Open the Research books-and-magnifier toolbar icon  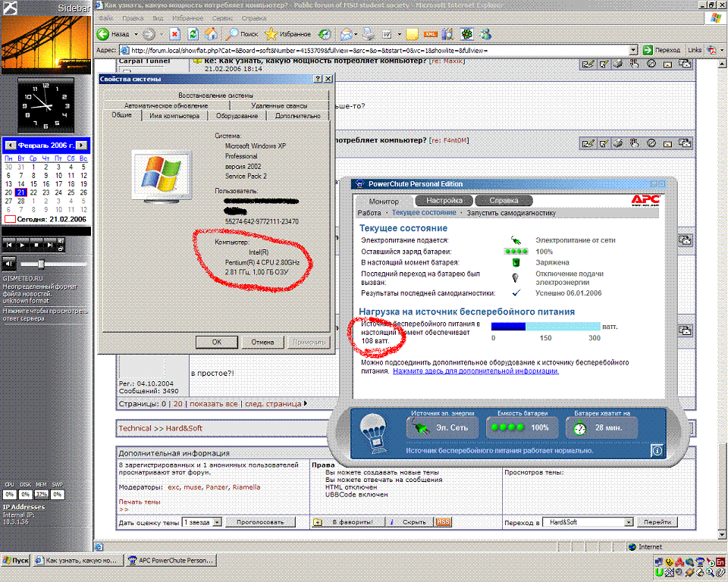pos(447,34)
